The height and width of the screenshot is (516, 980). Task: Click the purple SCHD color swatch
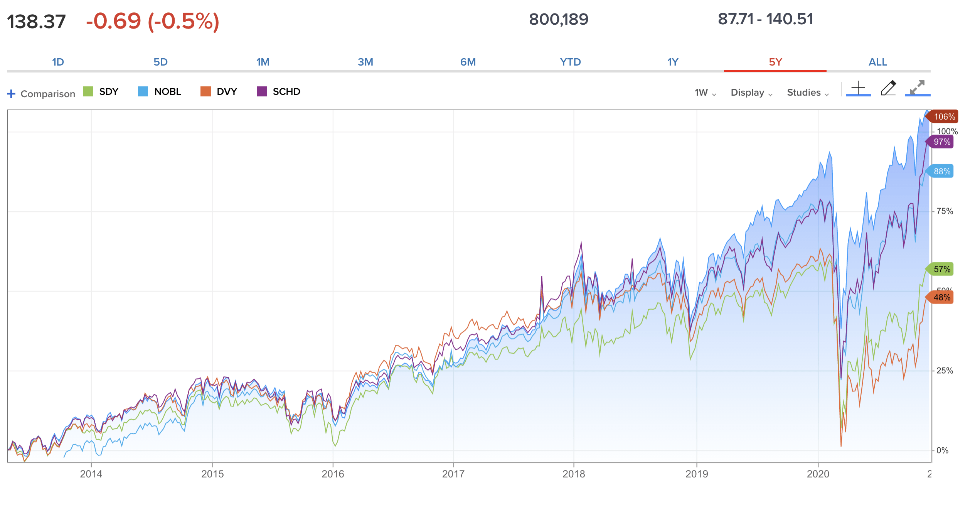coord(262,91)
